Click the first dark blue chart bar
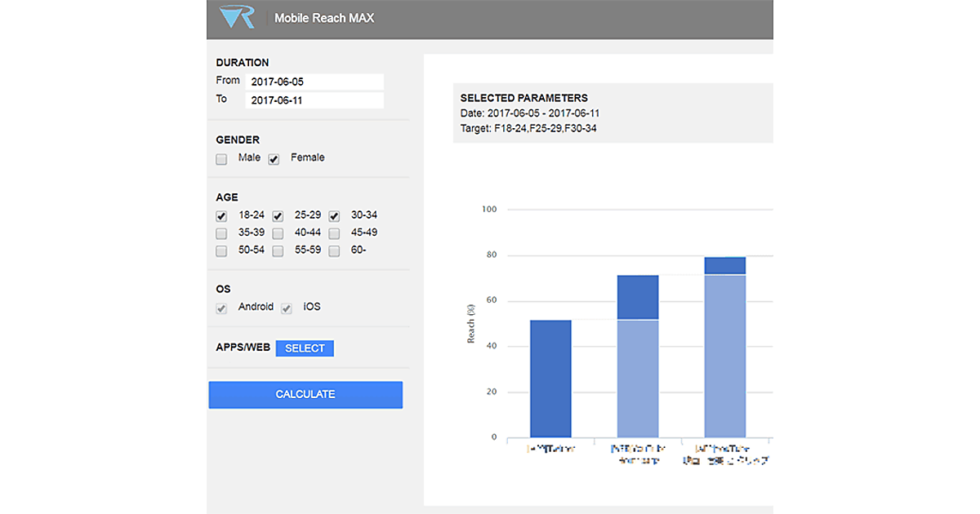980x514 pixels. (x=550, y=378)
